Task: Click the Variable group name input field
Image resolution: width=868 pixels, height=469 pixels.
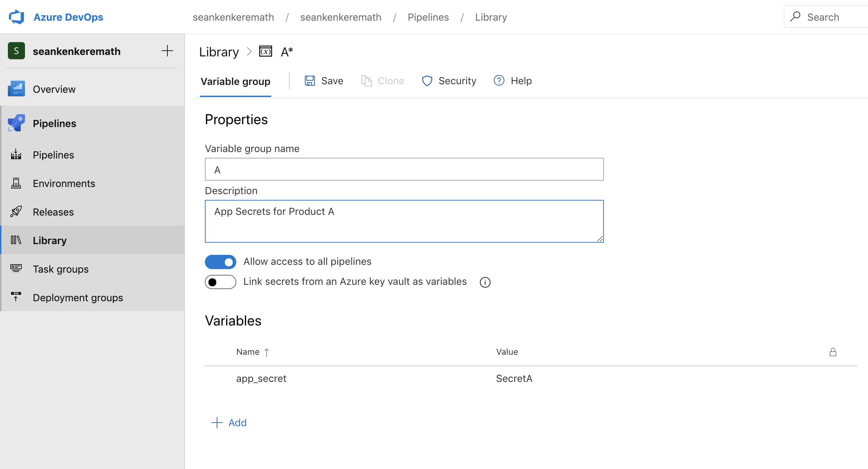Action: [404, 169]
